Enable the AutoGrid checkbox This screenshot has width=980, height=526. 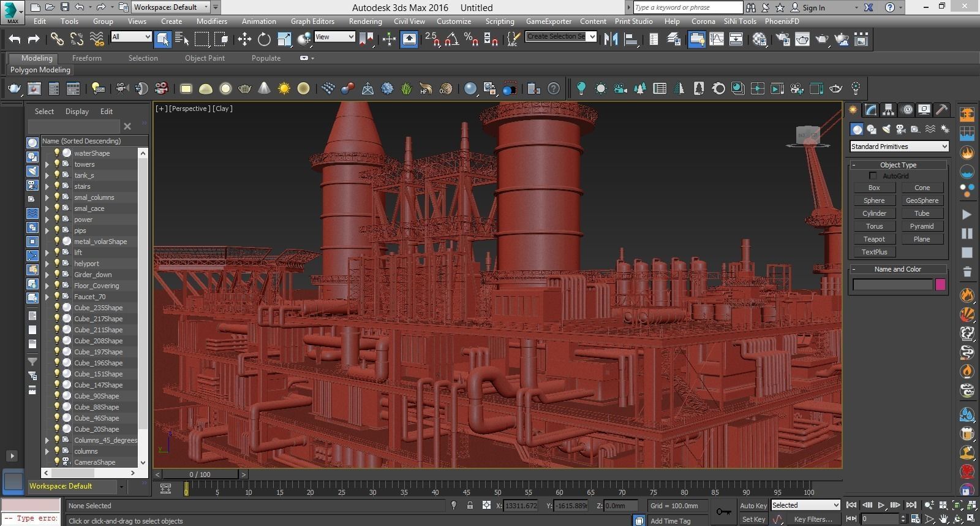point(873,176)
